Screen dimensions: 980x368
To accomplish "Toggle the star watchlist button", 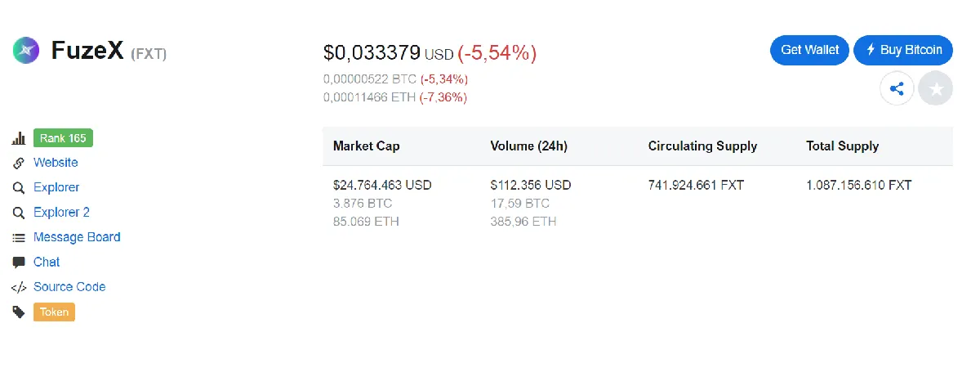I will pos(936,88).
